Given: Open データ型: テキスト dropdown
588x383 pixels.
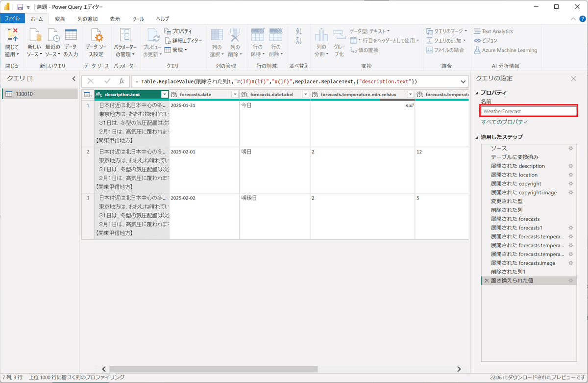Looking at the screenshot, I should pyautogui.click(x=370, y=31).
